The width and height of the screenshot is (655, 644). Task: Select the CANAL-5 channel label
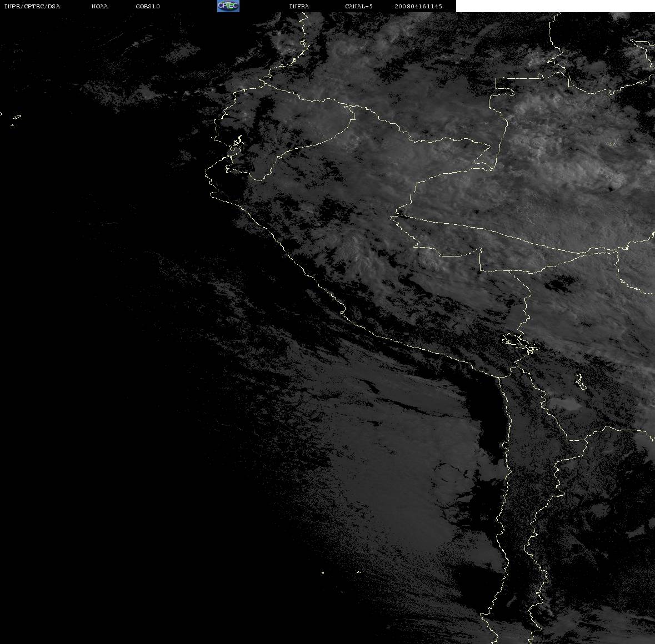coord(359,6)
